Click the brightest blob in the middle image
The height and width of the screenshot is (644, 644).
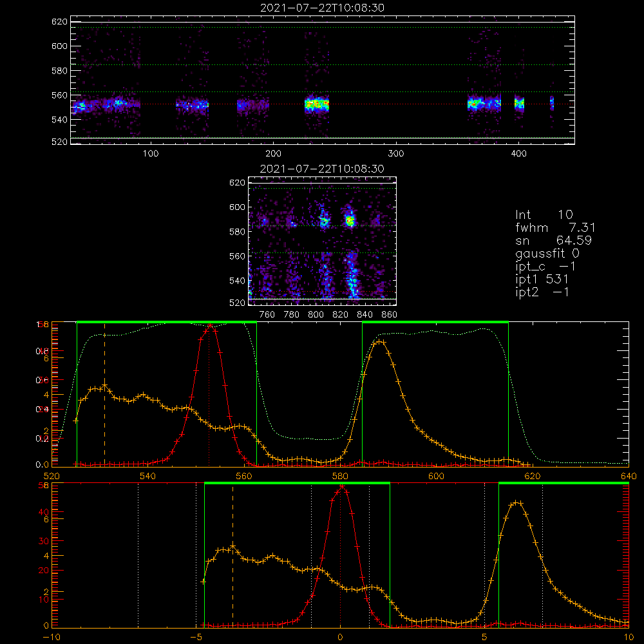[x=350, y=220]
